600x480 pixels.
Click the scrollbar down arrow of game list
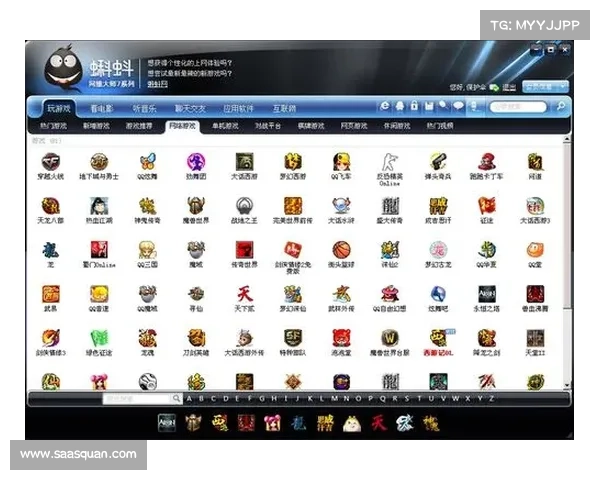coord(567,385)
